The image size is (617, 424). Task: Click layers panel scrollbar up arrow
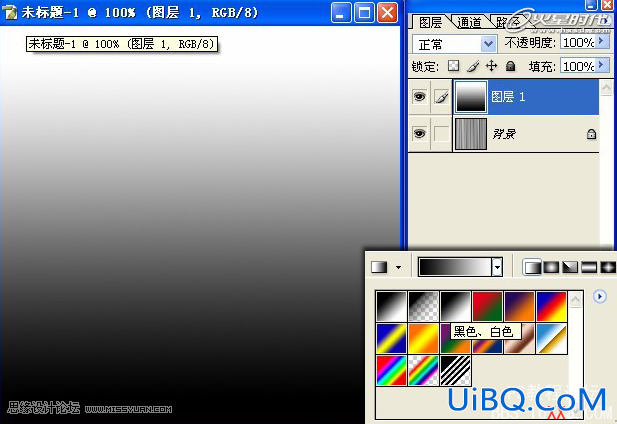click(606, 88)
